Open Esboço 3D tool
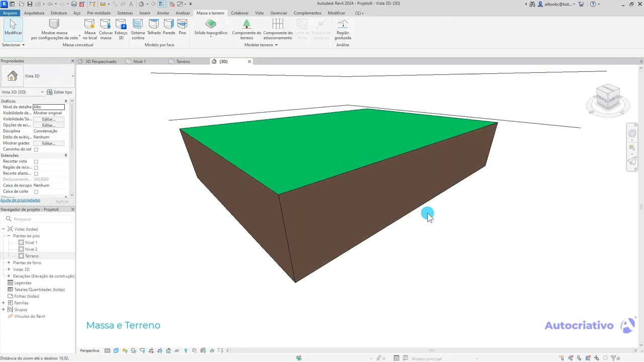 pos(121,29)
